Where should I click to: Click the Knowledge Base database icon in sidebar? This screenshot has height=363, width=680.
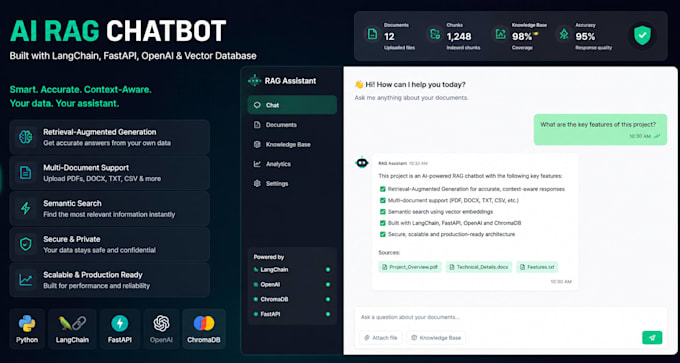point(257,144)
